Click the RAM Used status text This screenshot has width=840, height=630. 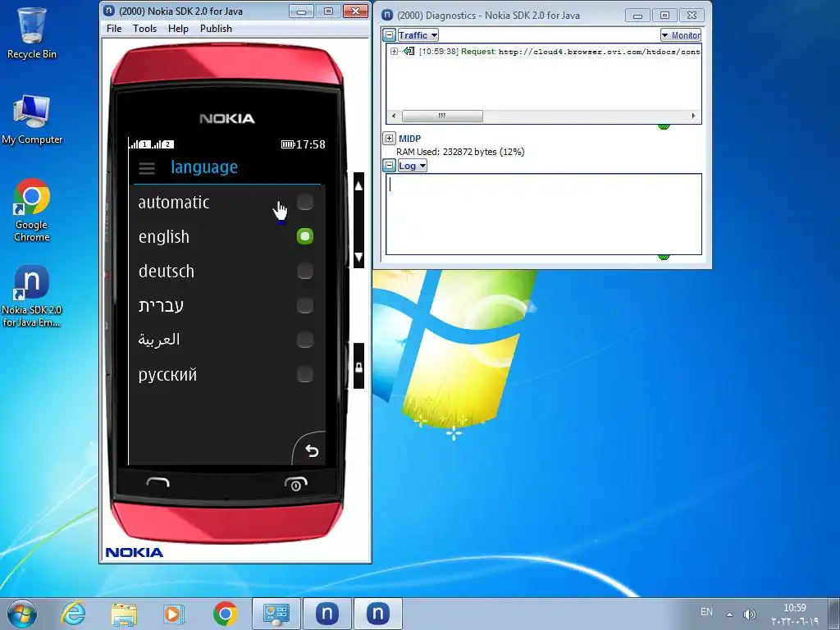tap(460, 152)
